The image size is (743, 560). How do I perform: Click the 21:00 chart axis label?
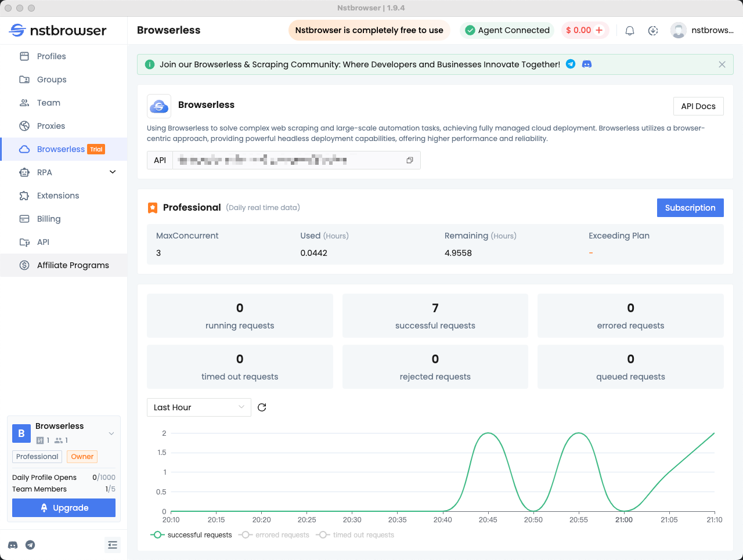[624, 520]
